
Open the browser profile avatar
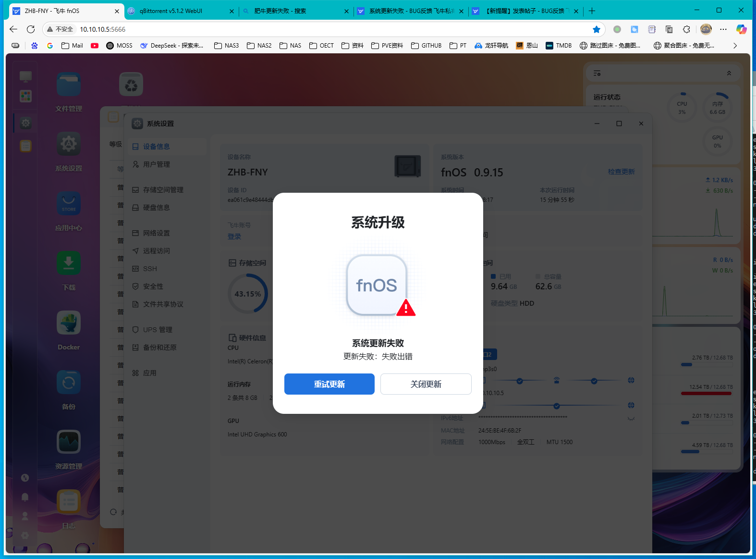tap(706, 29)
